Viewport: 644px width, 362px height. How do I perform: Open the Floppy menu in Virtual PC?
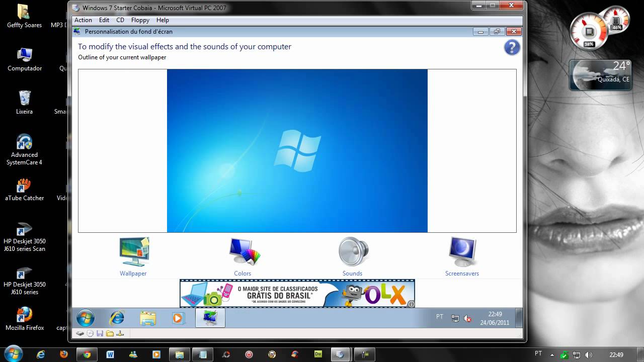[140, 20]
